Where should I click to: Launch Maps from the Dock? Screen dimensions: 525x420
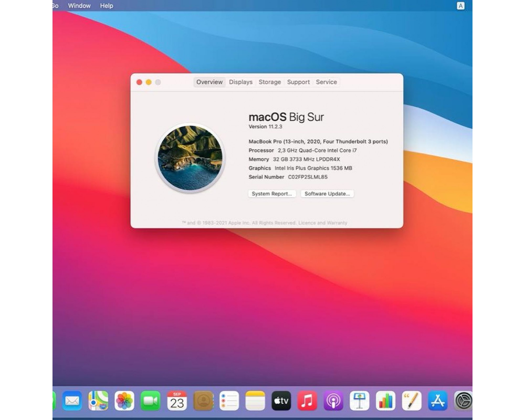98,401
